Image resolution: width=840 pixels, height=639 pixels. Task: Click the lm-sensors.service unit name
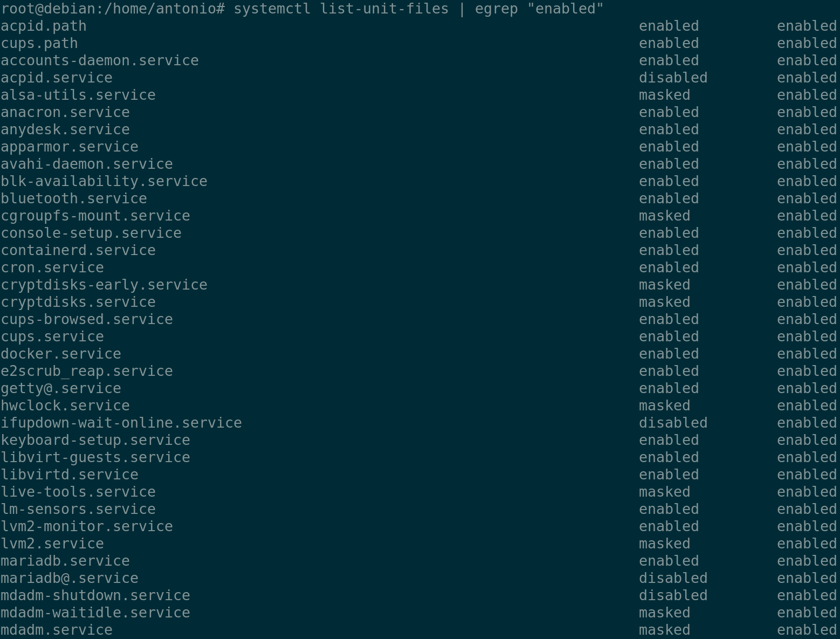78,509
